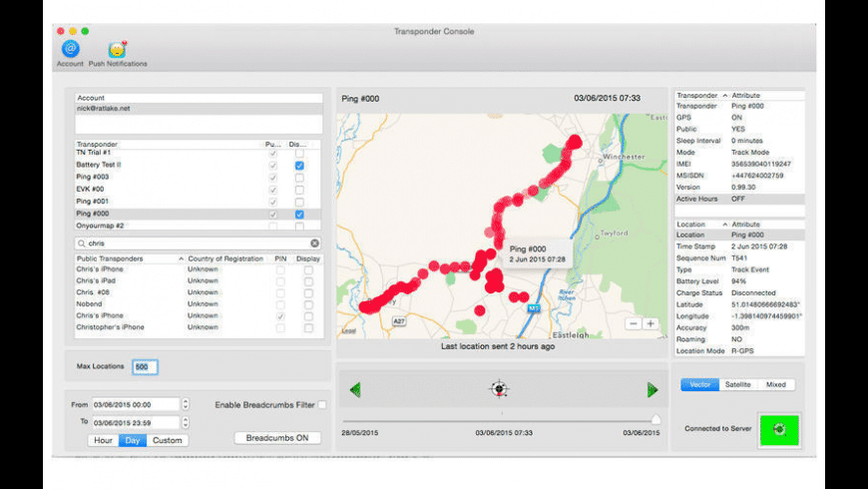Check Display for Ping #001

click(299, 203)
